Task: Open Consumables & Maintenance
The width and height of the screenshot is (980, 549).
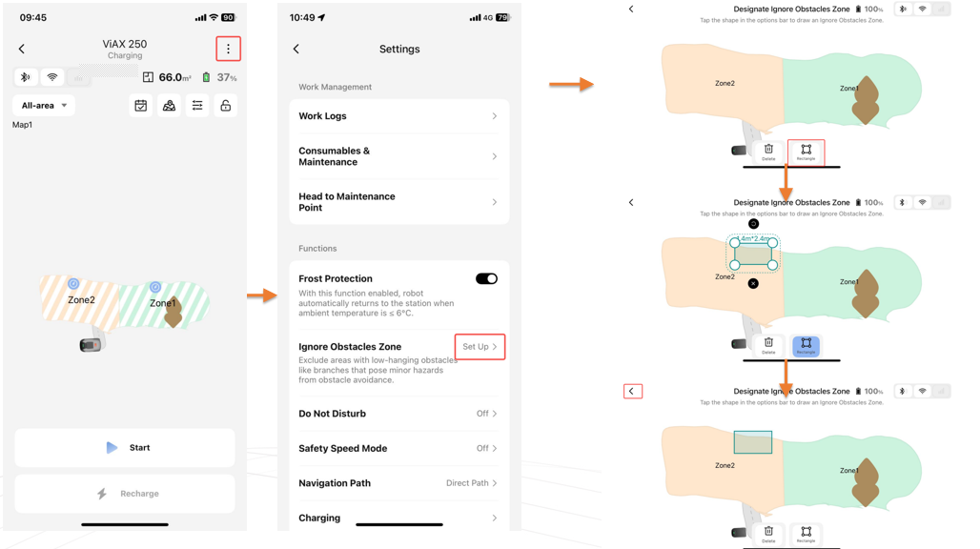Action: tap(398, 156)
